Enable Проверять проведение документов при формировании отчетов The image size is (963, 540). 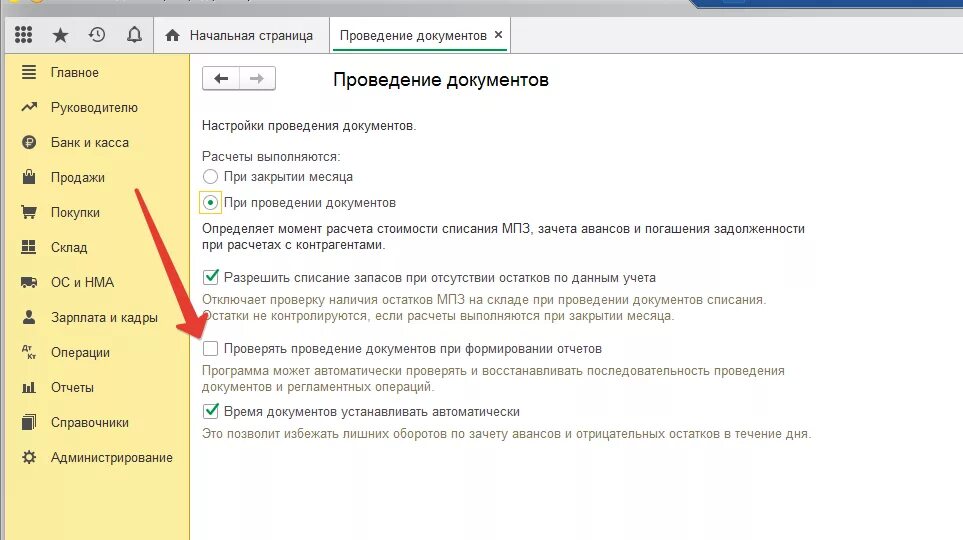click(x=211, y=348)
